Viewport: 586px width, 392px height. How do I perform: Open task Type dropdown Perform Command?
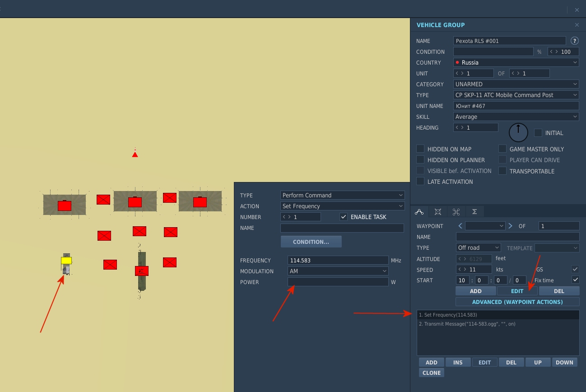click(x=342, y=195)
